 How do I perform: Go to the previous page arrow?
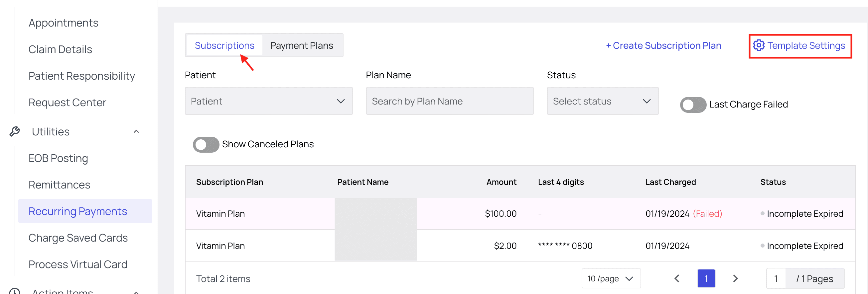[x=677, y=278]
